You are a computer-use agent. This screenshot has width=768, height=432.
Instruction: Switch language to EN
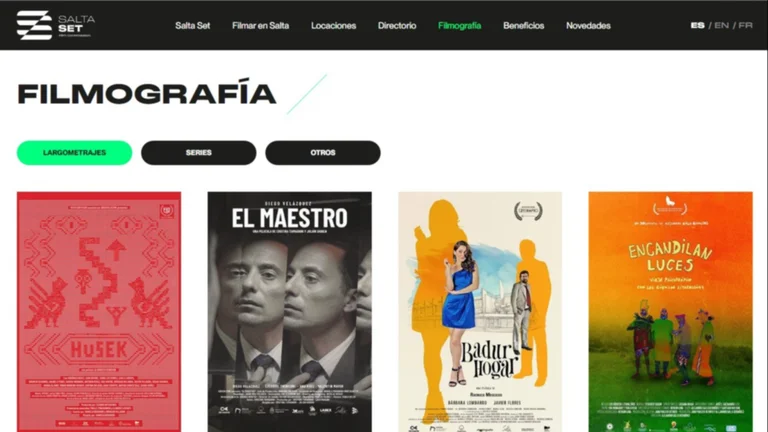[x=721, y=25]
